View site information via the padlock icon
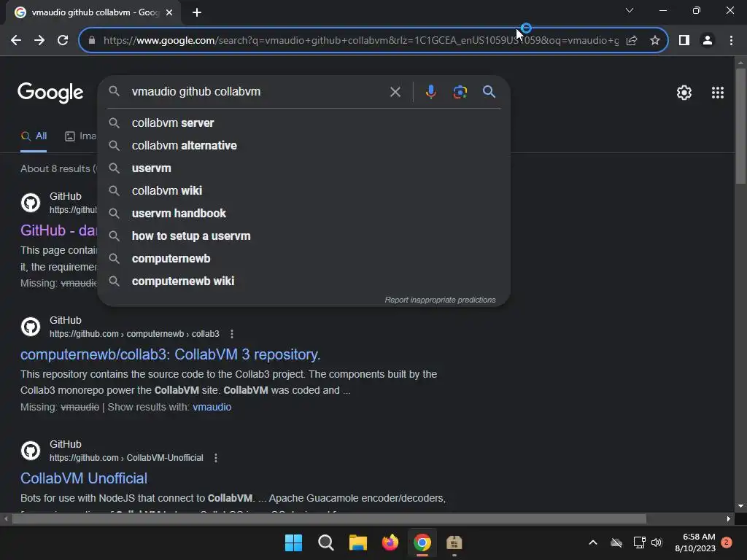 92,41
